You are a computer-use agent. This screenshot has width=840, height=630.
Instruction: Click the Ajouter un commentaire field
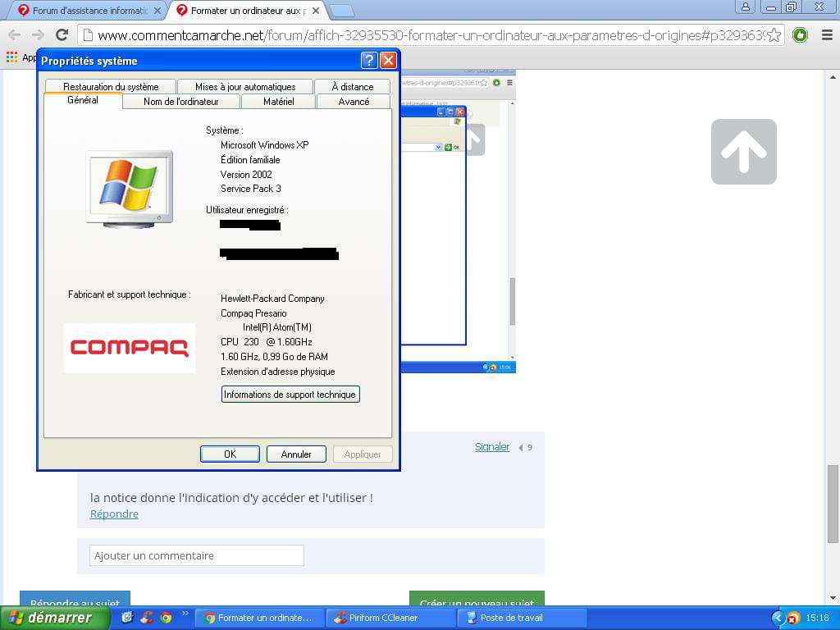point(197,555)
